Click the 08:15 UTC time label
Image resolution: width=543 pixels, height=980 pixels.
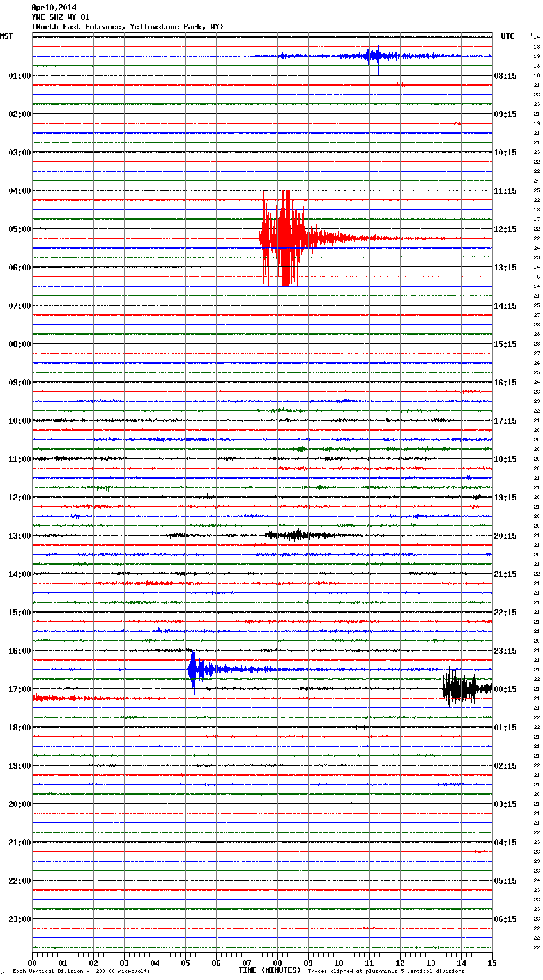(x=505, y=76)
